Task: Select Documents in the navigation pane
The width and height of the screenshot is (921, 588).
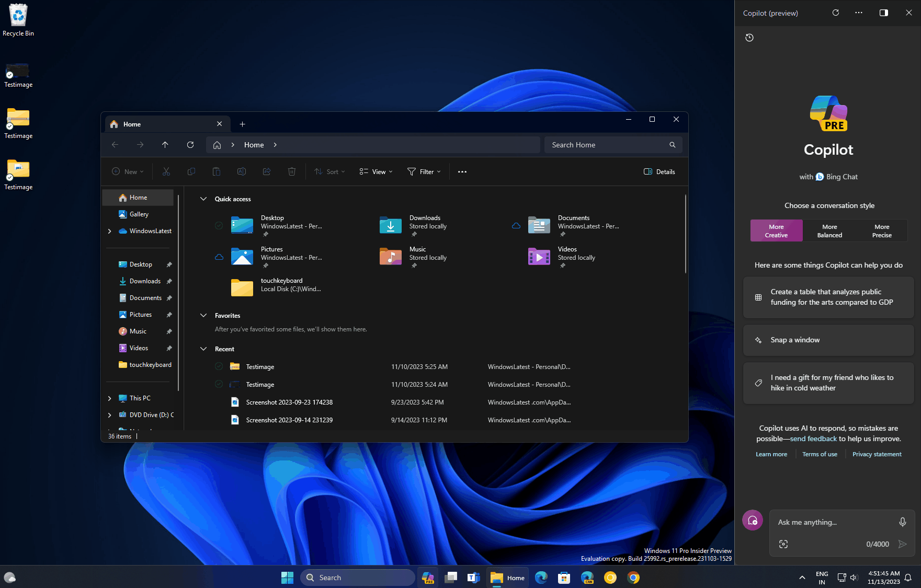Action: tap(138, 298)
